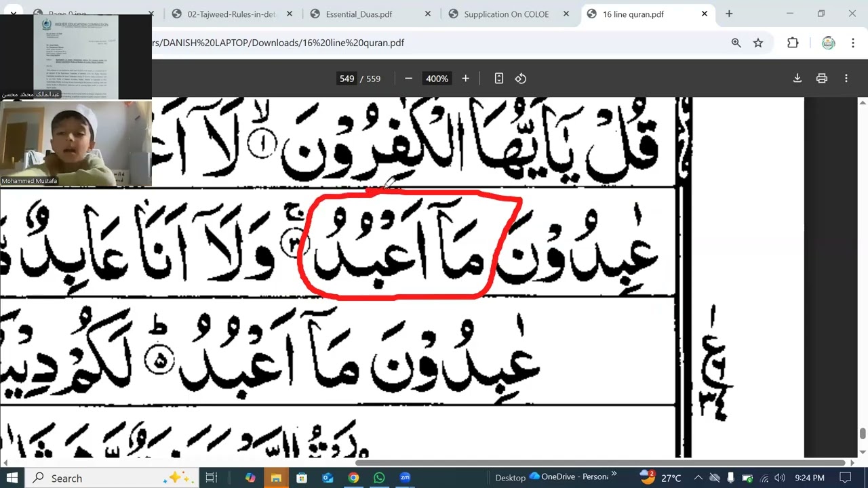Print the PDF document
This screenshot has height=488, width=868.
pos(822,79)
